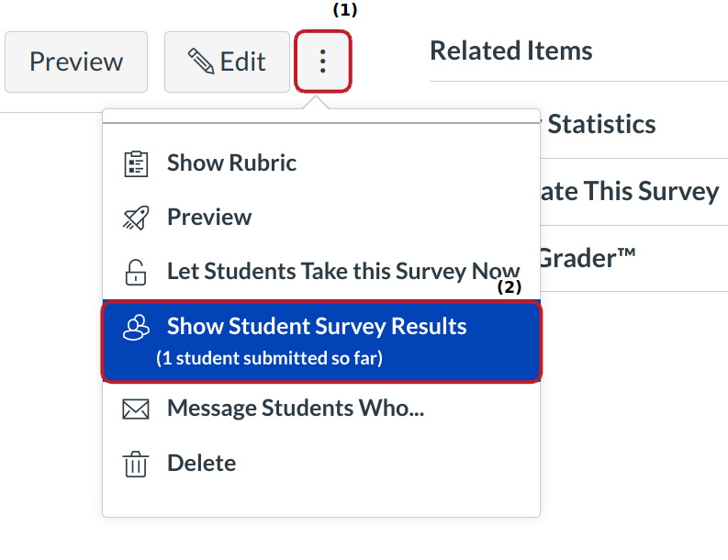Choose Delete from the options menu
Image resolution: width=728 pixels, height=560 pixels.
coord(201,464)
